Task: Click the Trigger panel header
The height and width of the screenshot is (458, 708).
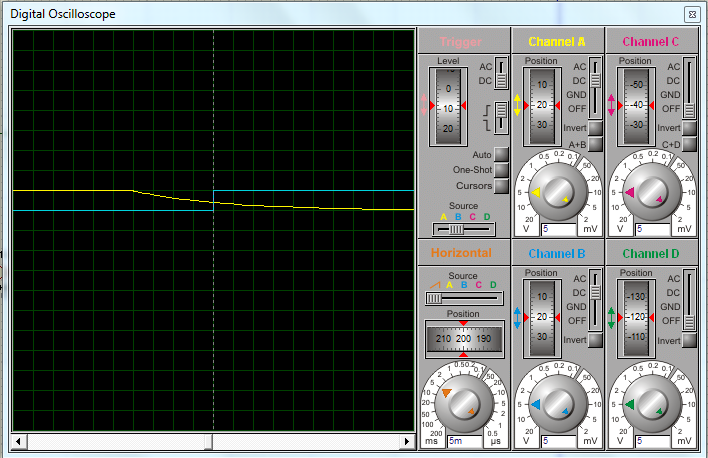Action: click(x=464, y=41)
